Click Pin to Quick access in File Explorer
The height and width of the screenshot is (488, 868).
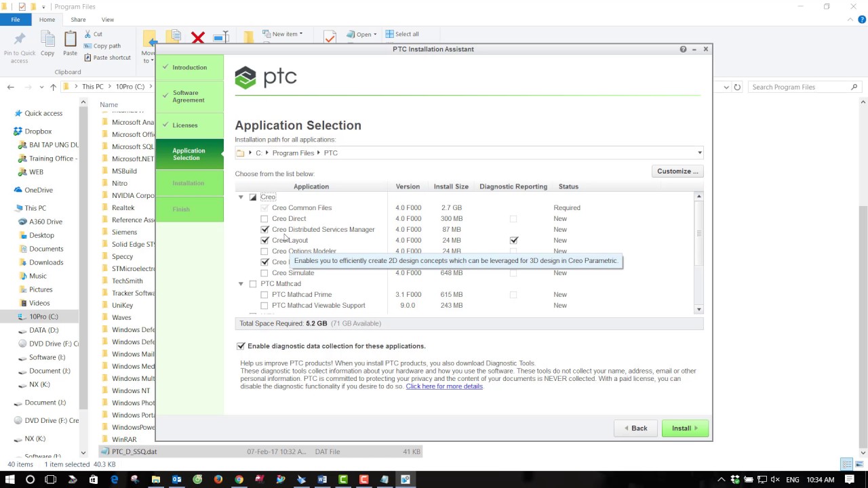tap(20, 47)
